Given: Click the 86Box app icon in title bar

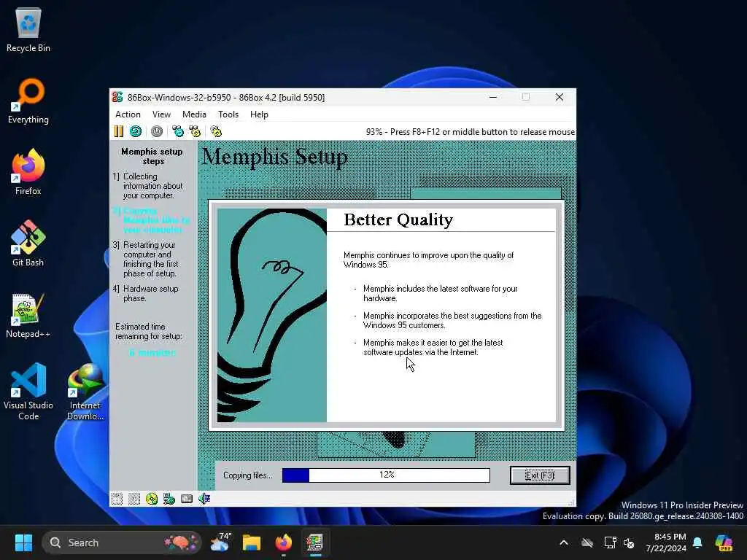Looking at the screenshot, I should [x=117, y=97].
